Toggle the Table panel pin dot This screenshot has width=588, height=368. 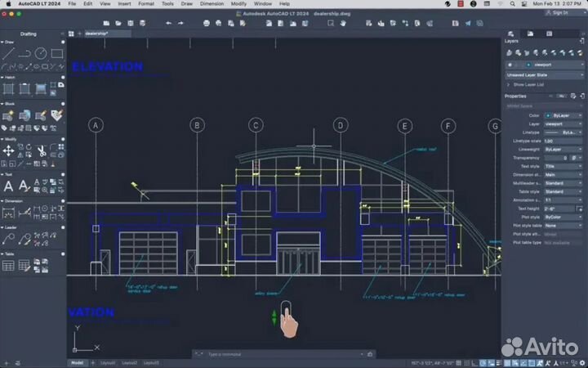pyautogui.click(x=63, y=254)
